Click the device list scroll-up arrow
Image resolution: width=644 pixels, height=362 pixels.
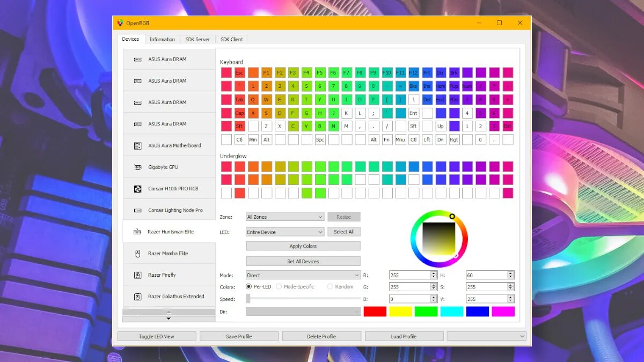(x=169, y=312)
